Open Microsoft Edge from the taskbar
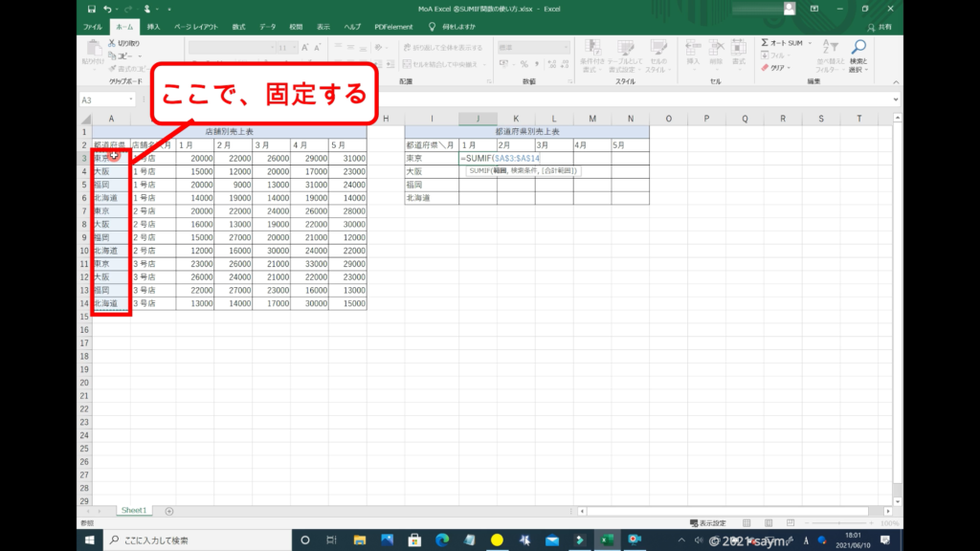This screenshot has width=980, height=551. tap(441, 540)
